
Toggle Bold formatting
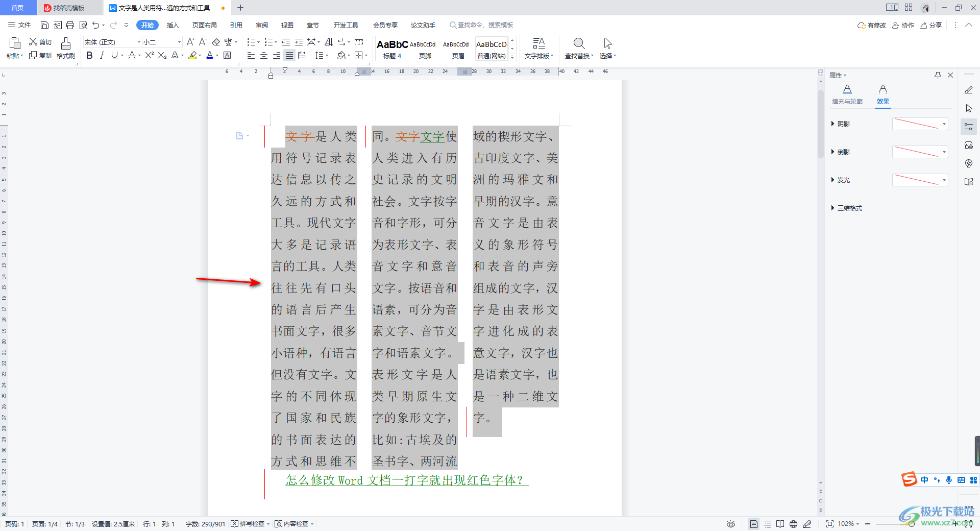89,55
